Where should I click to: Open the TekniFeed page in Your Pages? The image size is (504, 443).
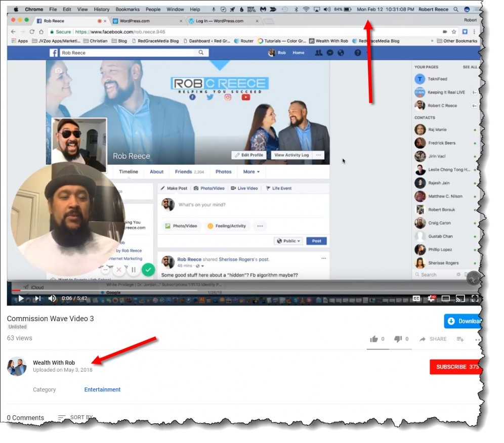[x=445, y=79]
